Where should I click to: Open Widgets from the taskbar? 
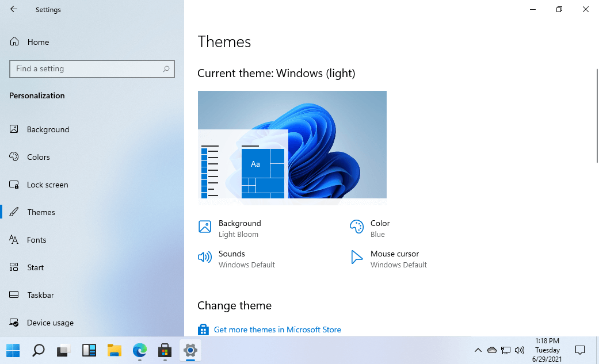(x=89, y=350)
